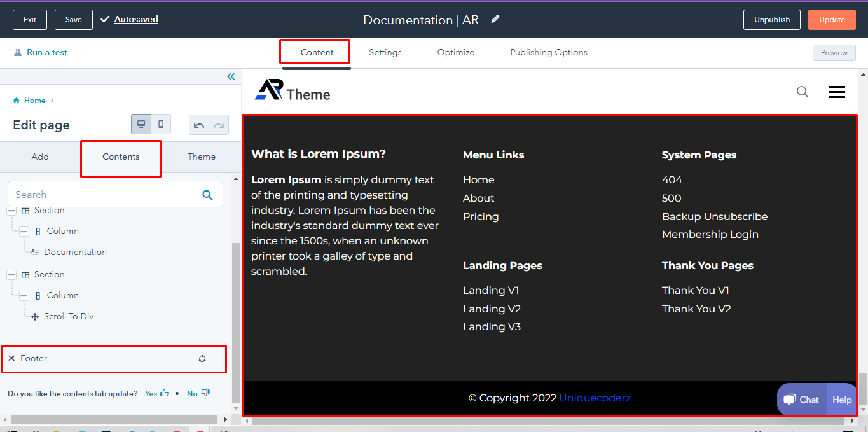Open the hamburger menu in page header
868x432 pixels.
point(836,92)
